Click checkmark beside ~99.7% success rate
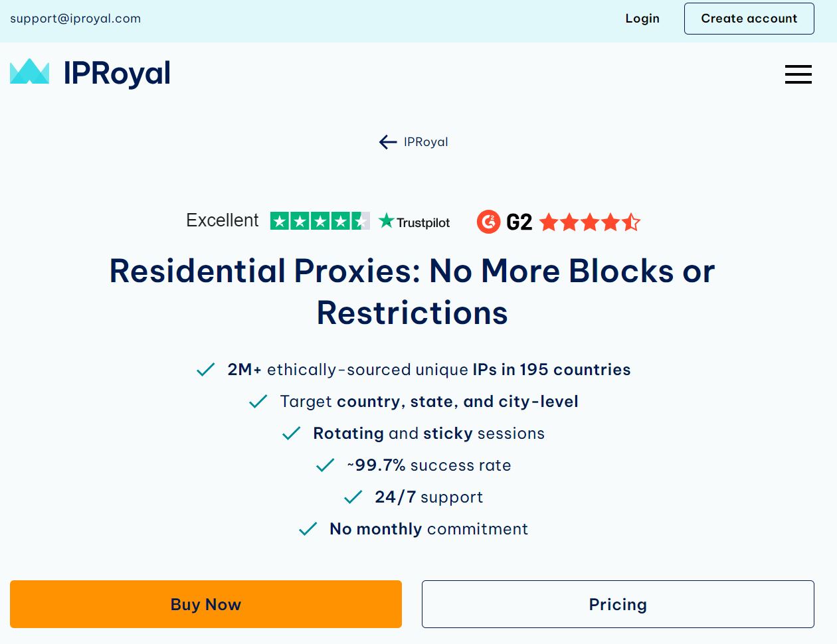The image size is (837, 644). pos(325,465)
